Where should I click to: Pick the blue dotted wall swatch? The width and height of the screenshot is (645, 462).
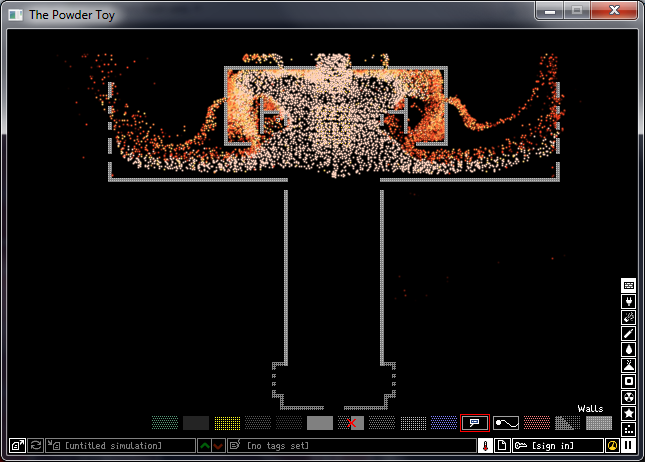pyautogui.click(x=444, y=423)
